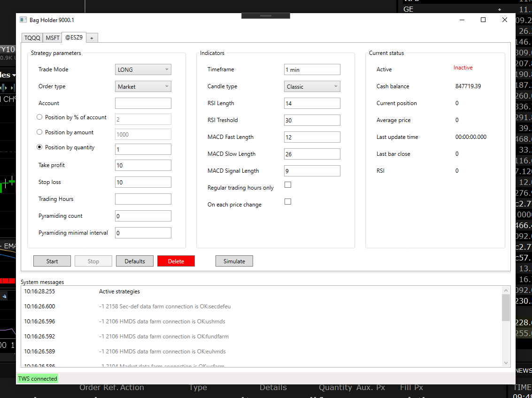Click the red Delete button
532x398 pixels.
click(176, 261)
